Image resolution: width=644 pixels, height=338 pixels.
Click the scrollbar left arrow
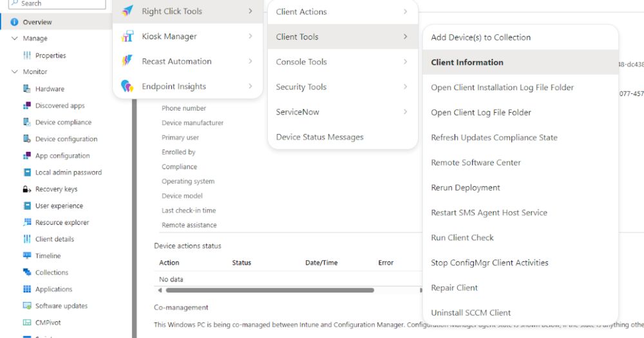160,290
